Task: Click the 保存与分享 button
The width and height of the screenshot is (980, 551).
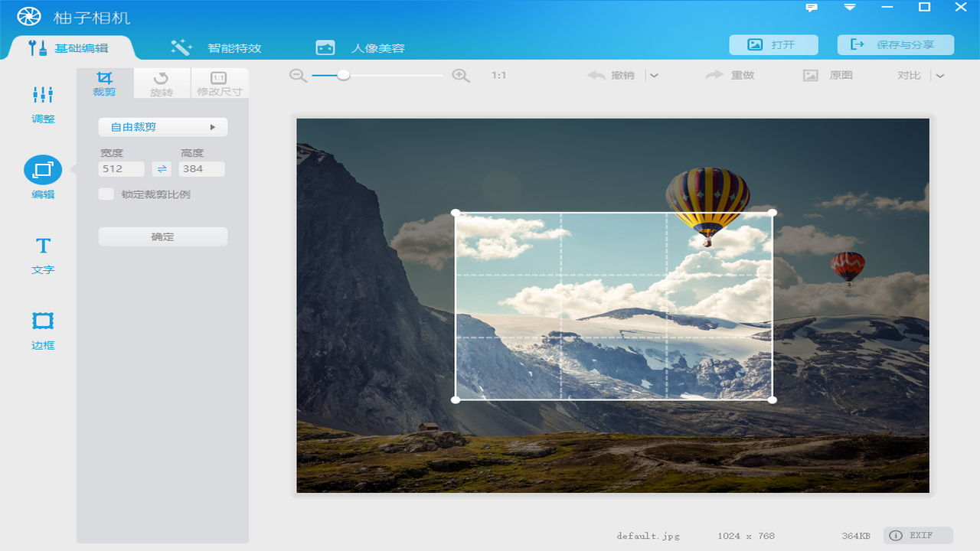Action: click(895, 45)
